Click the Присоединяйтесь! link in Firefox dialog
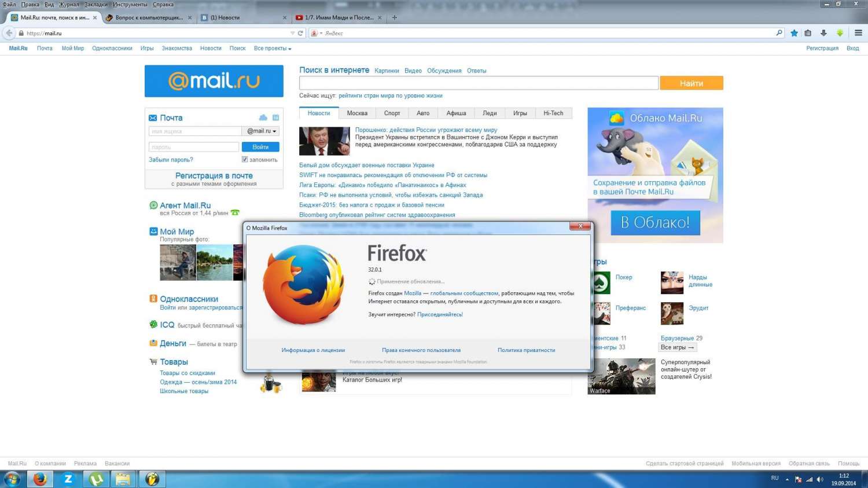Image resolution: width=868 pixels, height=488 pixels. click(x=440, y=315)
